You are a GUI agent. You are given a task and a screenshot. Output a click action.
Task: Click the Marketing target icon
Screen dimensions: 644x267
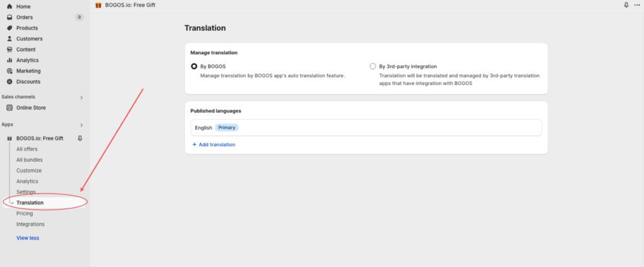pos(9,71)
